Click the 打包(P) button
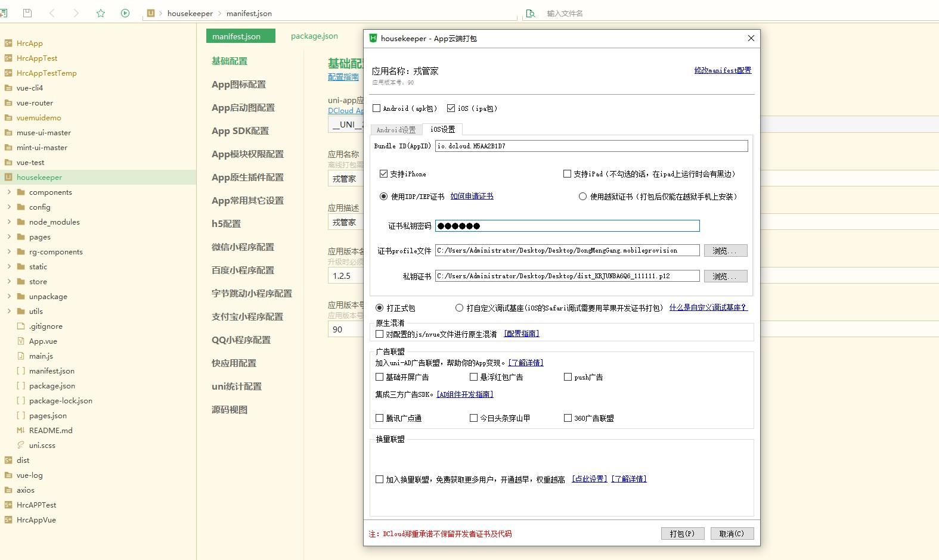 click(x=683, y=533)
